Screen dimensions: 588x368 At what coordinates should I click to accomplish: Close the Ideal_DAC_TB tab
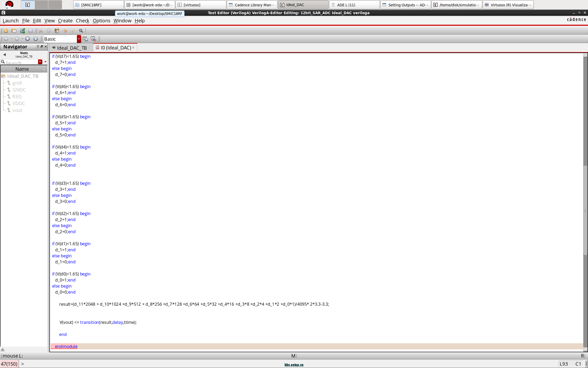pyautogui.click(x=89, y=48)
